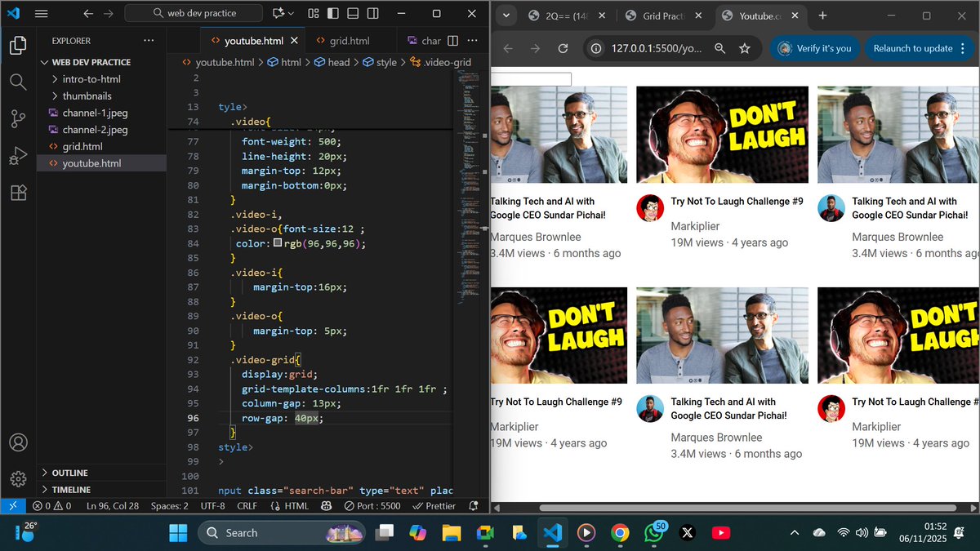This screenshot has height=551, width=980.
Task: Click the center Don't Laugh thumbnail in the first row
Action: (722, 135)
